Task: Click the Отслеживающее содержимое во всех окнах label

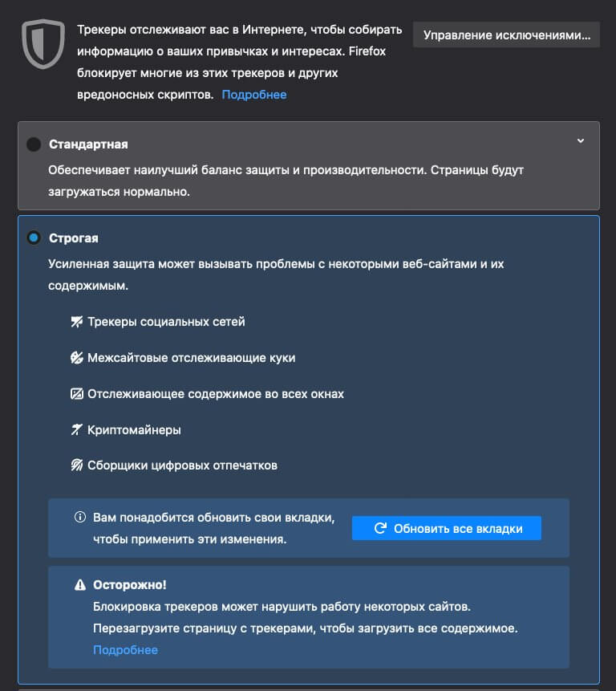Action: 216,394
